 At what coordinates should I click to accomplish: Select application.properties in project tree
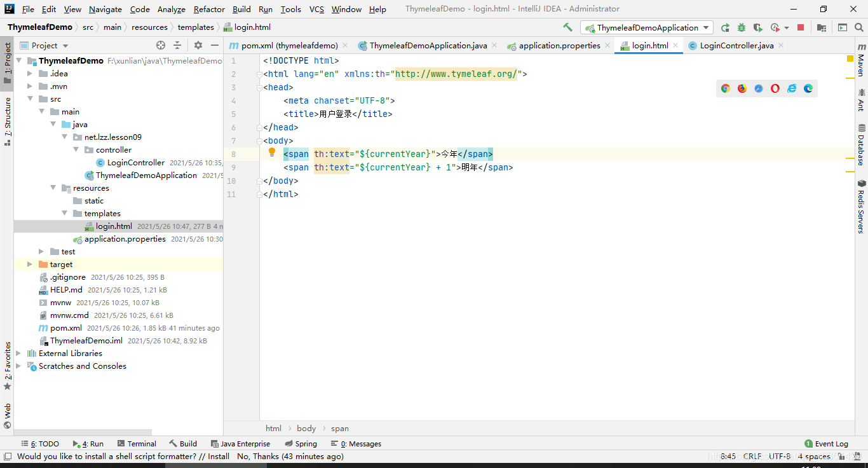(125, 239)
